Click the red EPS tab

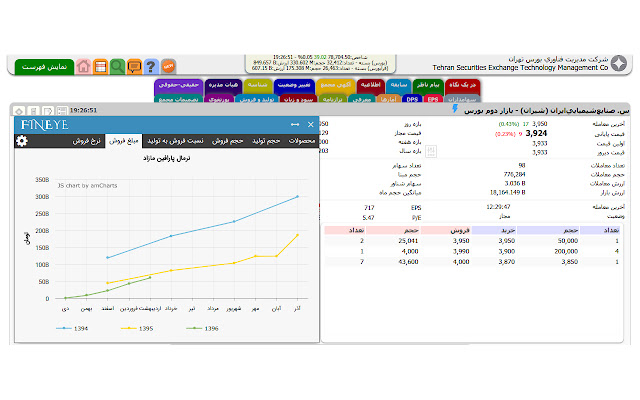[433, 100]
